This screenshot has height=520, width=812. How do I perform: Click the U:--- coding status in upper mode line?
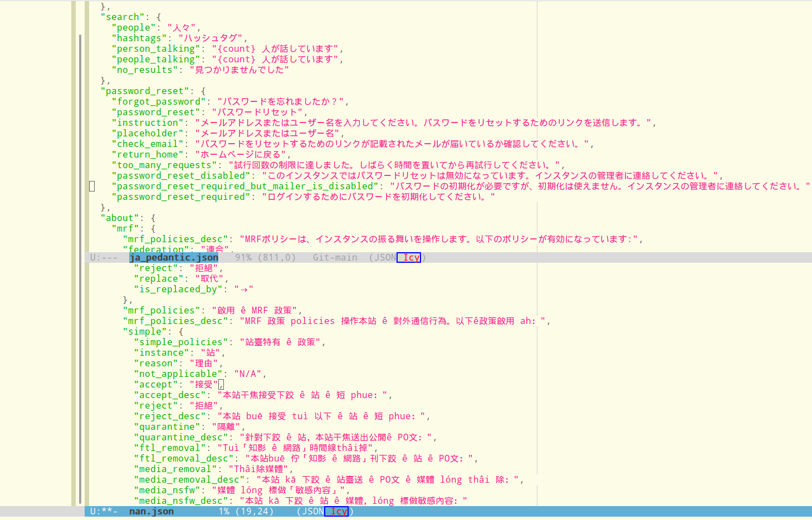(104, 257)
